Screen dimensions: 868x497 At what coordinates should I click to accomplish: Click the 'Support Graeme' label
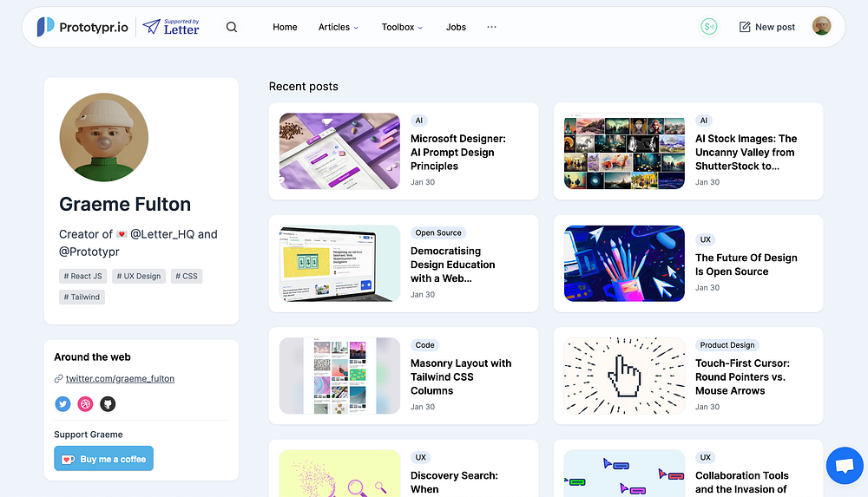point(89,435)
